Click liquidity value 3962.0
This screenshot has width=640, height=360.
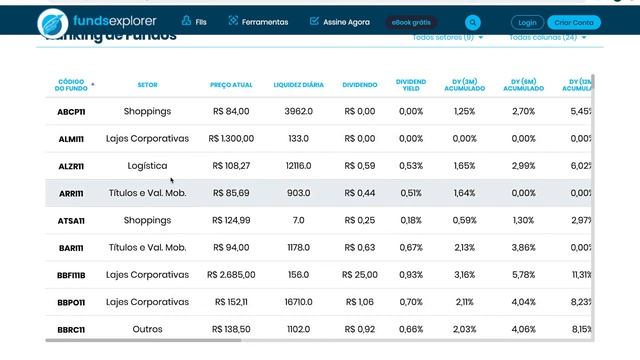[298, 111]
